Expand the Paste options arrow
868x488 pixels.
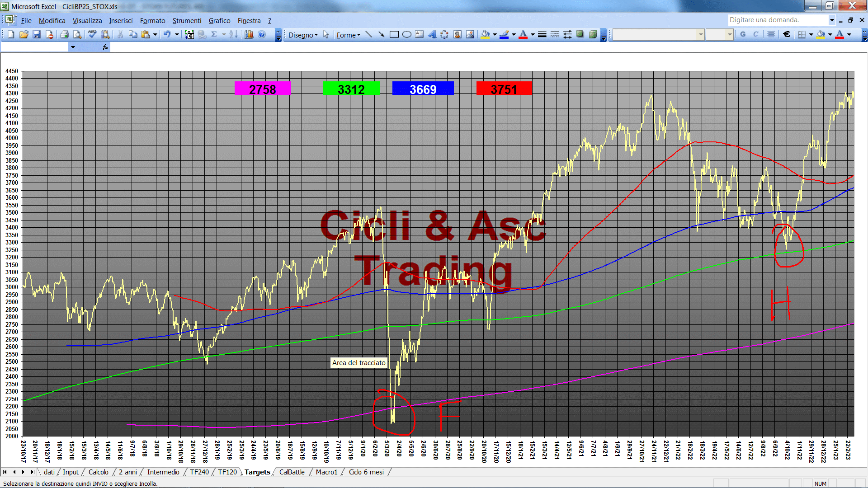(x=155, y=34)
